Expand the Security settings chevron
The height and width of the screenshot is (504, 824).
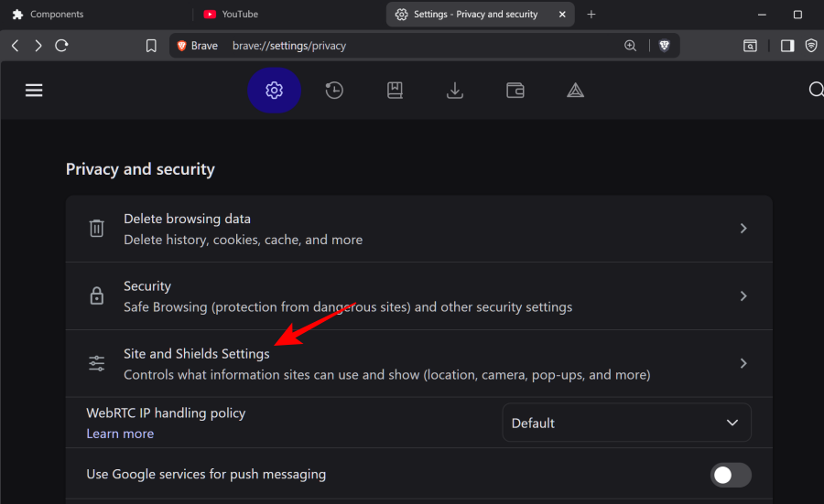pos(743,296)
